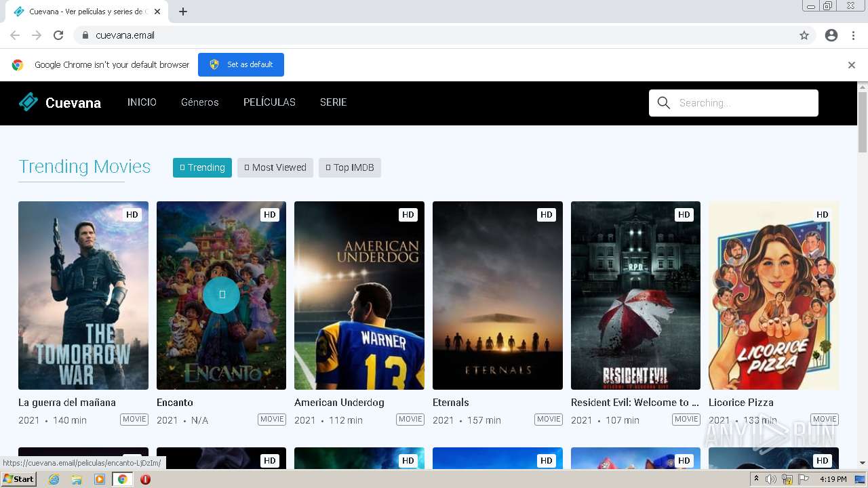Open The Tomorrow War poster
868x488 pixels.
pos(83,296)
